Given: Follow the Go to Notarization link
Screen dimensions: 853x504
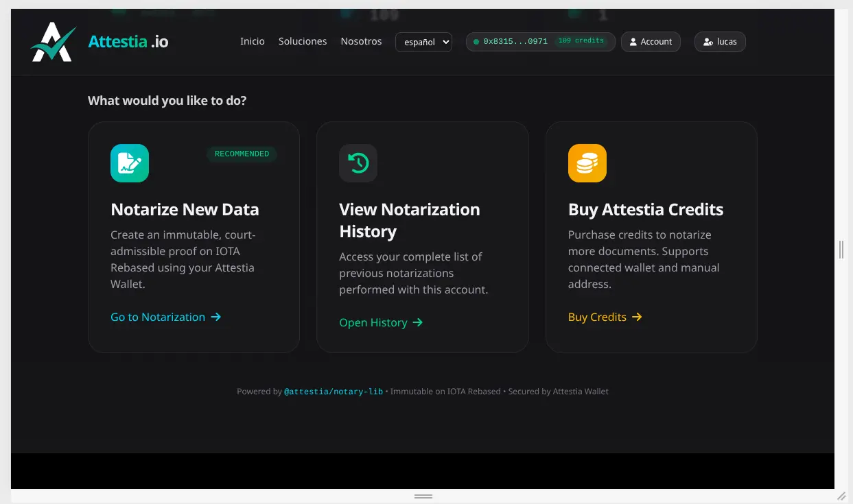Looking at the screenshot, I should tap(165, 317).
